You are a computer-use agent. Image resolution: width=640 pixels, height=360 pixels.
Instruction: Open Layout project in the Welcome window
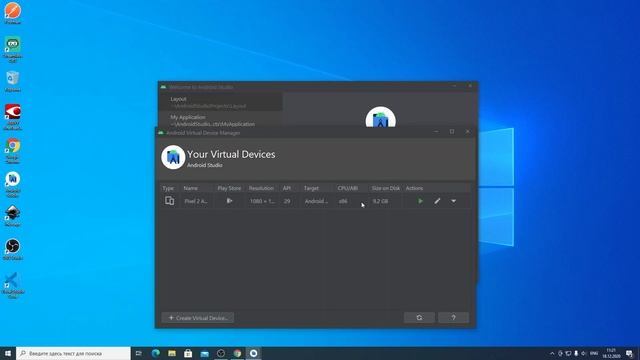click(220, 102)
